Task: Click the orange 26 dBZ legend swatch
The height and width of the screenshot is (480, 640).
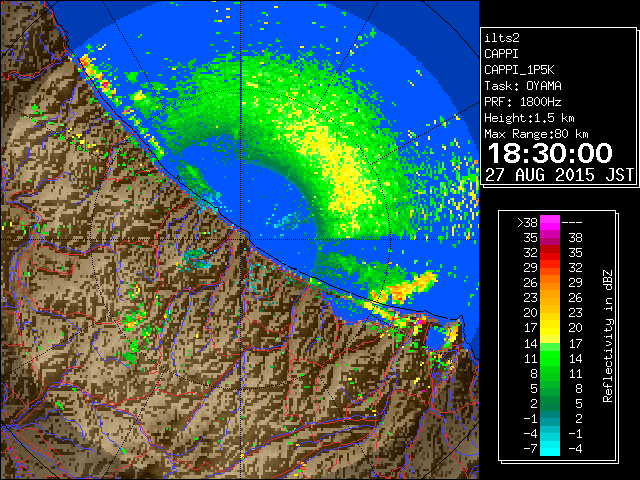Action: [550, 283]
